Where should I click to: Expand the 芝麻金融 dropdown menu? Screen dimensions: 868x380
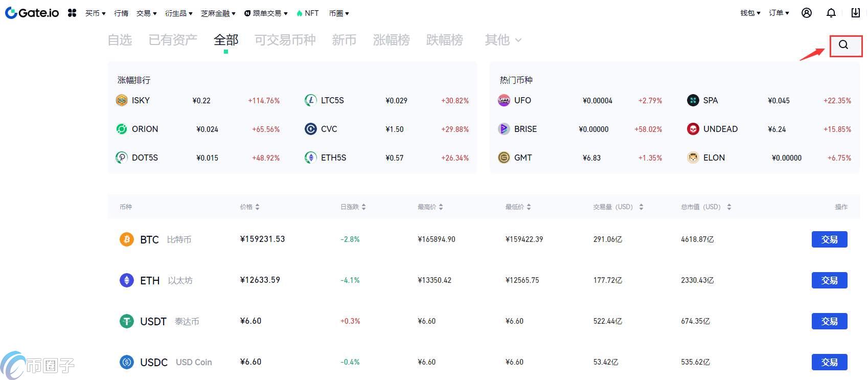click(218, 13)
